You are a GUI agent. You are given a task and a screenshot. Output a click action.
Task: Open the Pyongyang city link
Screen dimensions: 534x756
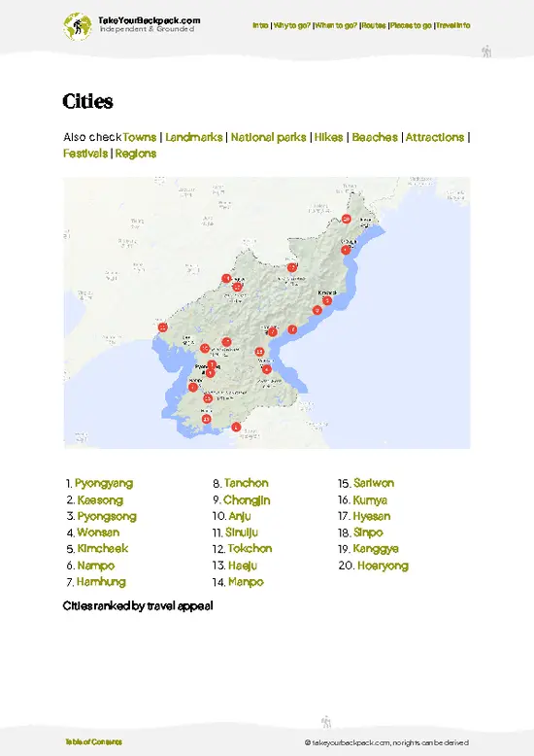(x=104, y=483)
